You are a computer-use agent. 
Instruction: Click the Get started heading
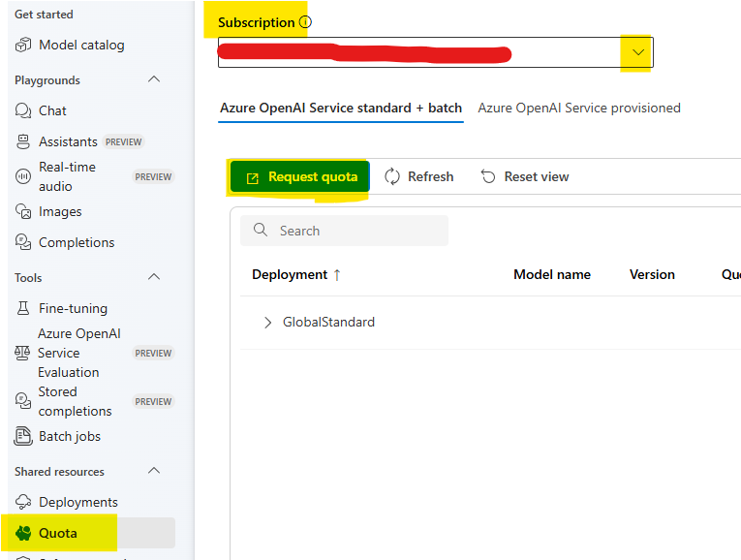44,15
